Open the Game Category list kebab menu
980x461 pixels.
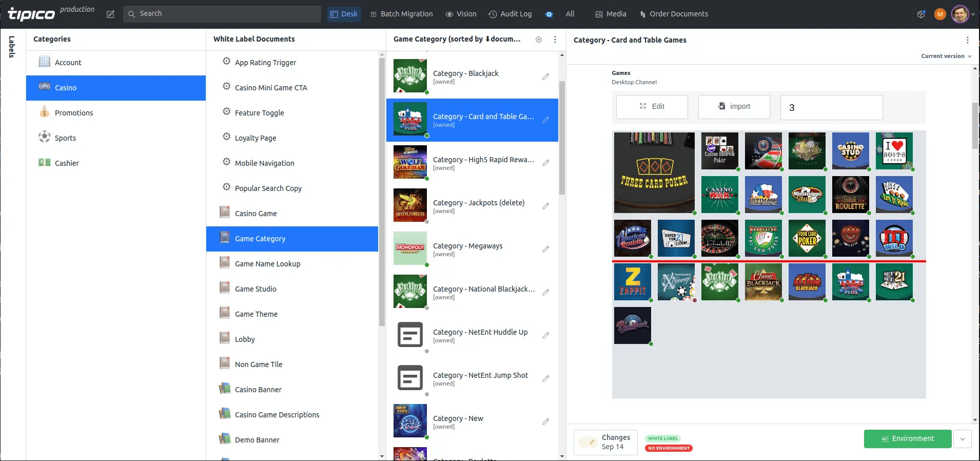point(555,40)
